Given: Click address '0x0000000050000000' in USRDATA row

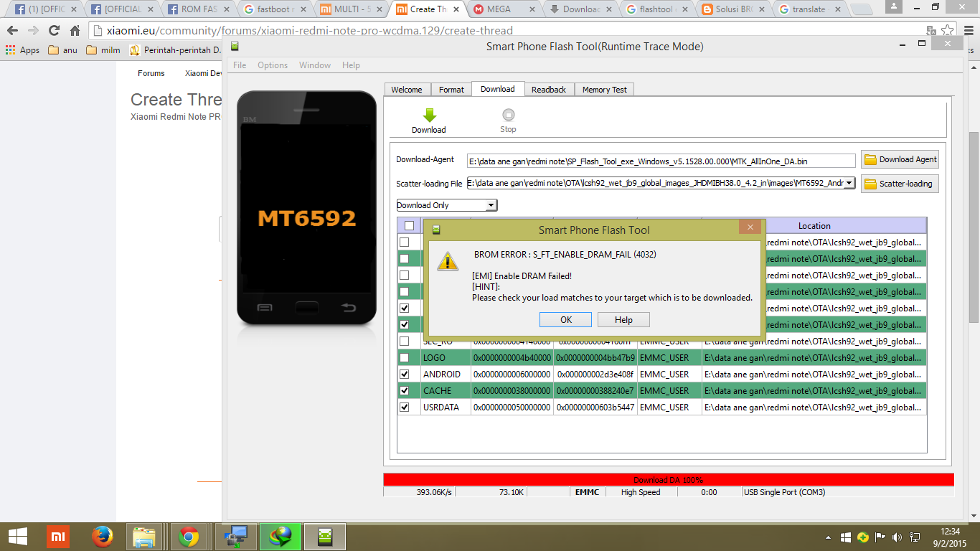Looking at the screenshot, I should point(512,407).
